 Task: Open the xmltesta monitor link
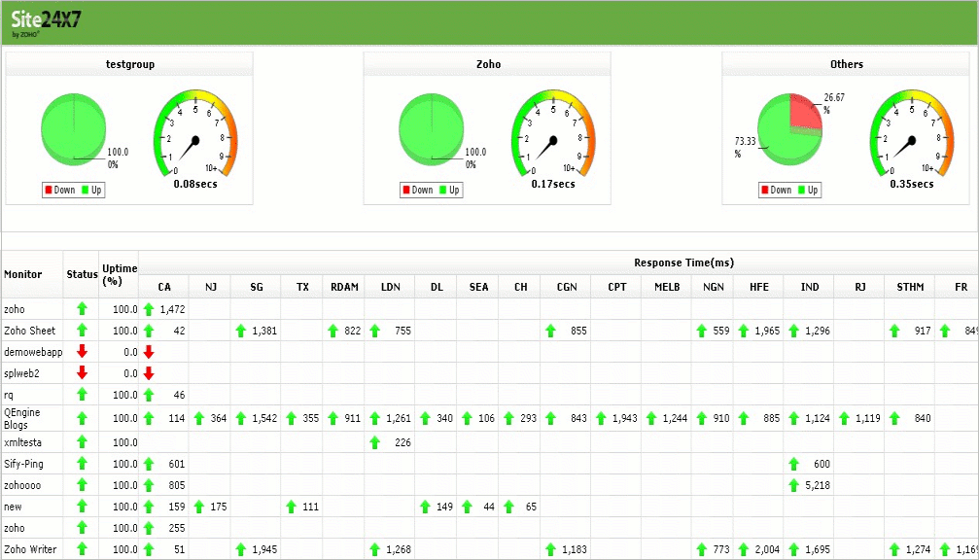[x=22, y=442]
